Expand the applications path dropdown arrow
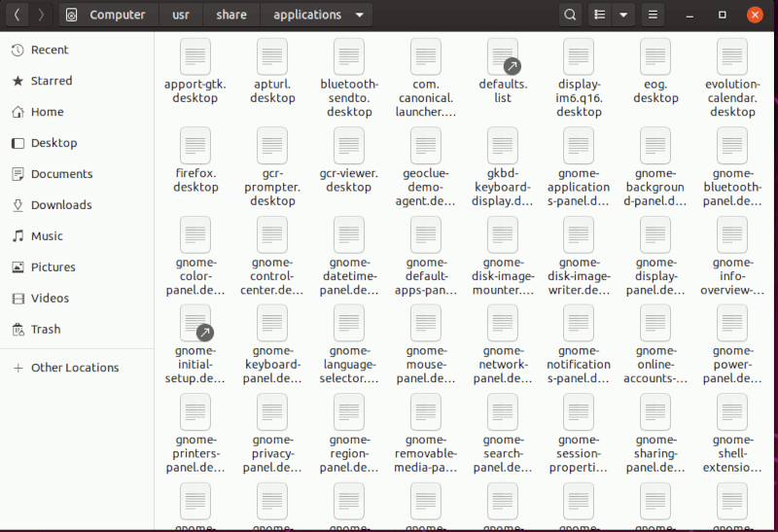 [359, 15]
